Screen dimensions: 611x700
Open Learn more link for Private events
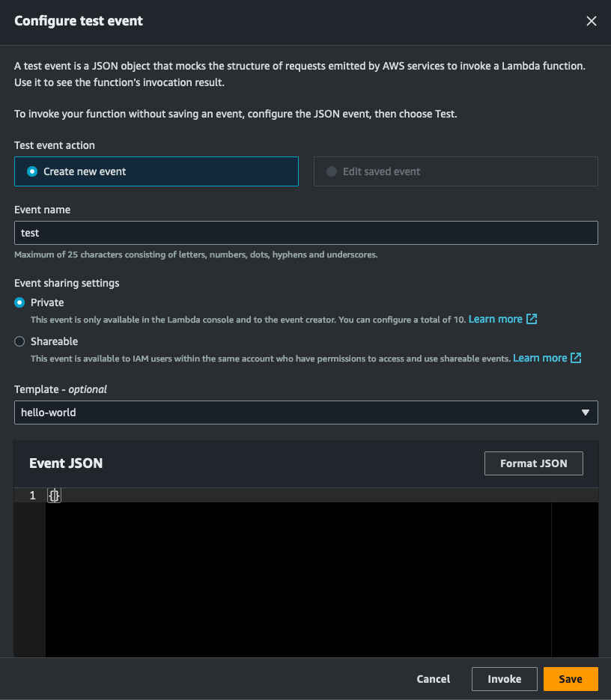pyautogui.click(x=495, y=319)
